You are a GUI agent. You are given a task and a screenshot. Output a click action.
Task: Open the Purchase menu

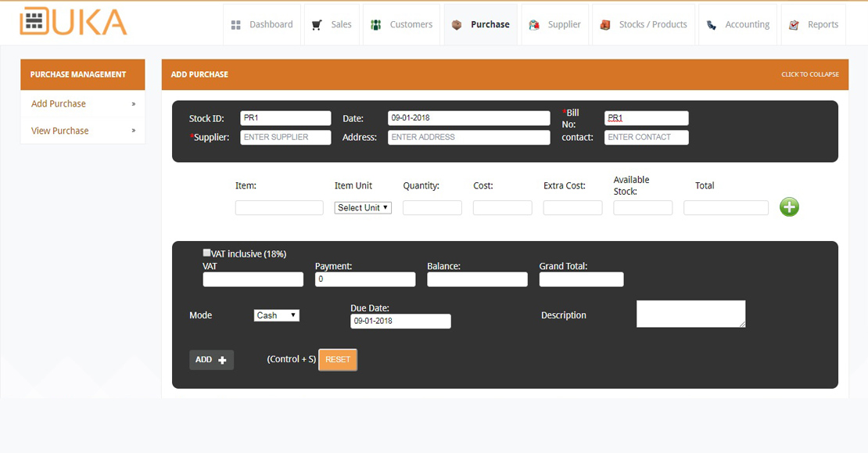[x=480, y=24]
